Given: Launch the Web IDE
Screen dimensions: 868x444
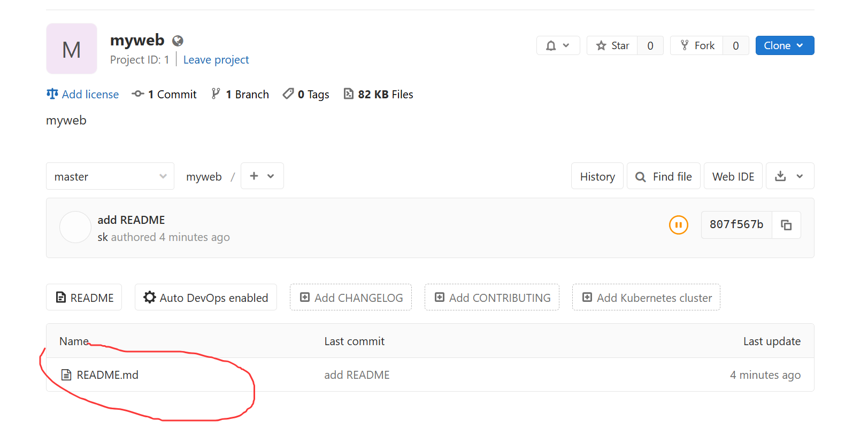Looking at the screenshot, I should [733, 176].
